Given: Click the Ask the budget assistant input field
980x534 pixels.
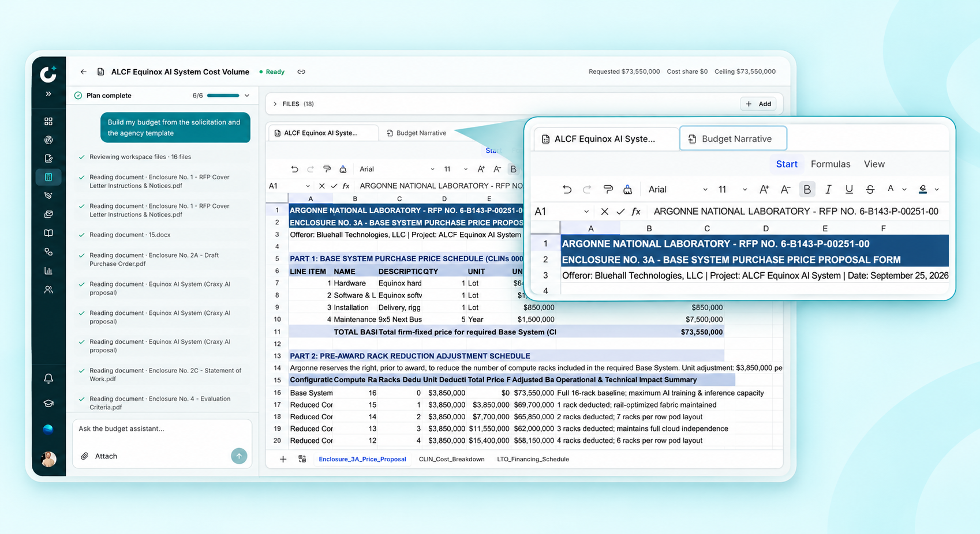Looking at the screenshot, I should pos(162,429).
